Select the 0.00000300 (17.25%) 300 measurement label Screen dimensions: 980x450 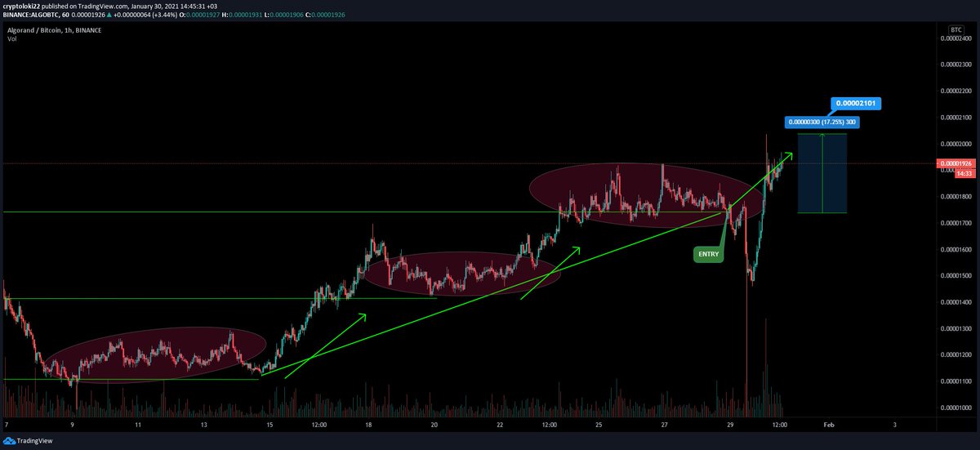pyautogui.click(x=822, y=122)
